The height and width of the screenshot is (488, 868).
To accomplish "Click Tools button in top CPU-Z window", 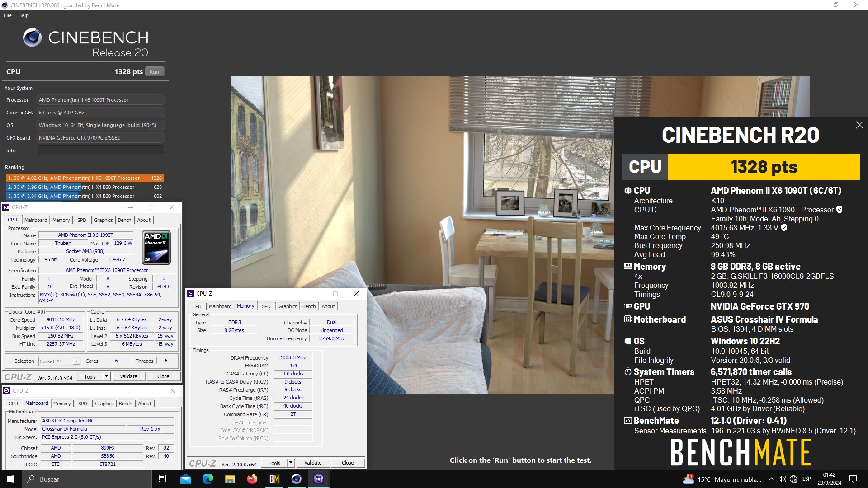I will coord(90,376).
